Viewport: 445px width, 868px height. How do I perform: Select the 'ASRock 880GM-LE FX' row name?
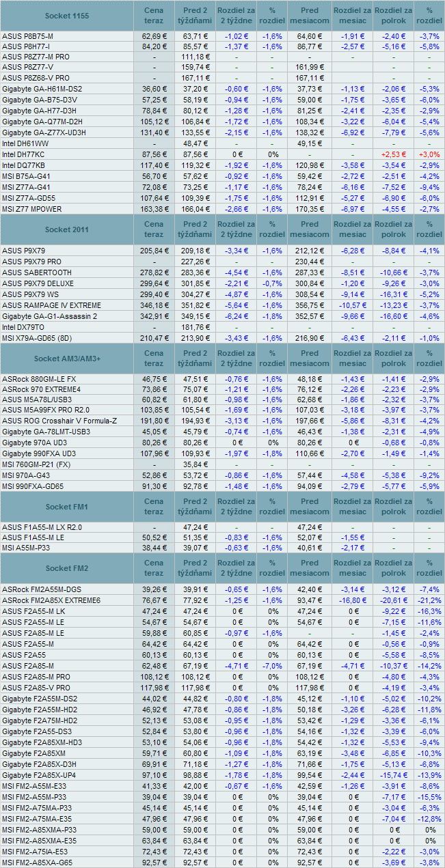tap(39, 378)
